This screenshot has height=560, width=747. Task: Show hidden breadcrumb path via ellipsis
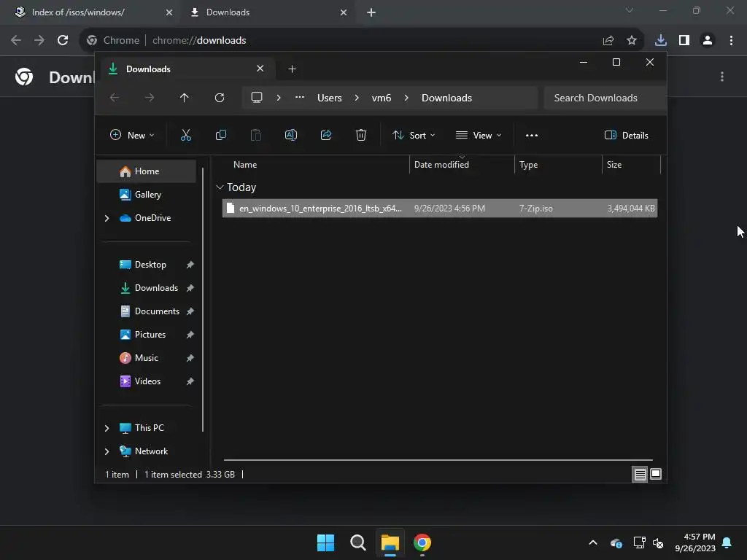coord(300,97)
